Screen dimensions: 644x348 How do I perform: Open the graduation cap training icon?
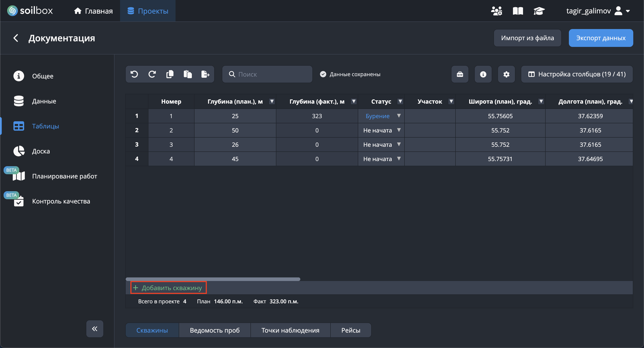(x=539, y=11)
